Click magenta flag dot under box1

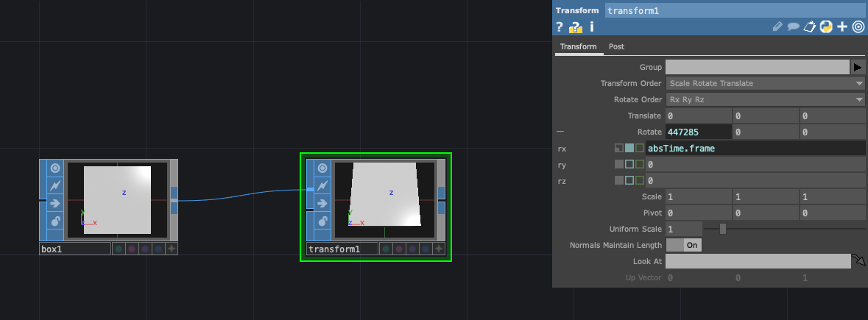(132, 249)
